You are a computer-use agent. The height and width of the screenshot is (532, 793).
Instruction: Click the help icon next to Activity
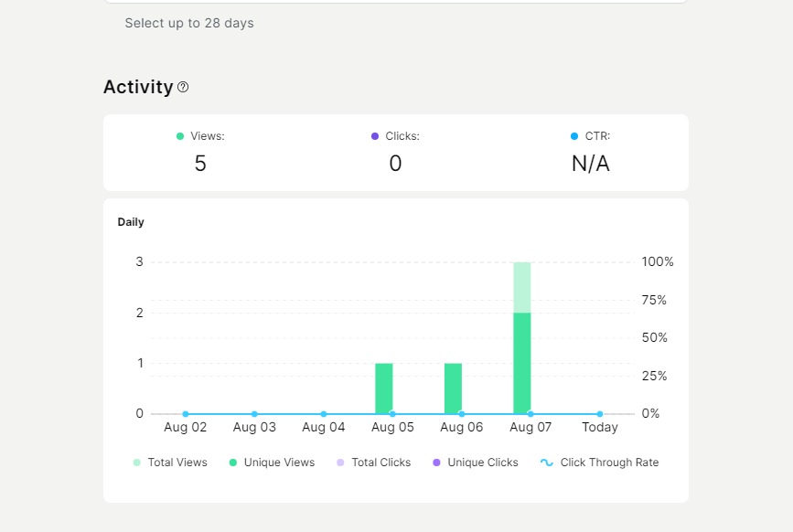(183, 88)
